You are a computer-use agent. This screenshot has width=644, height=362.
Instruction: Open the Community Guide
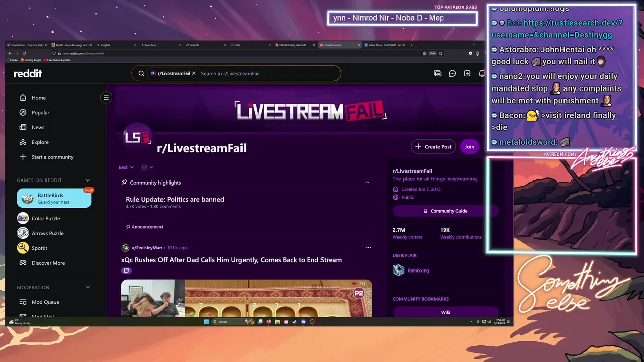click(445, 211)
